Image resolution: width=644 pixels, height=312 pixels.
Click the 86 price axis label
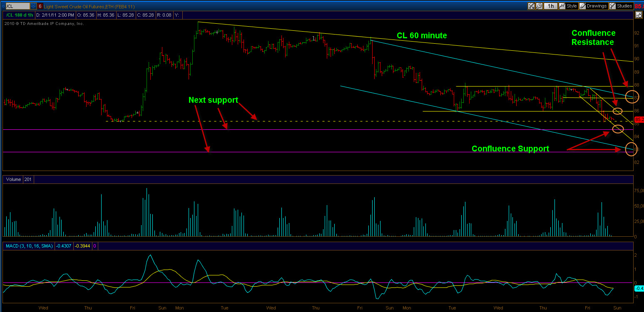coord(637,111)
